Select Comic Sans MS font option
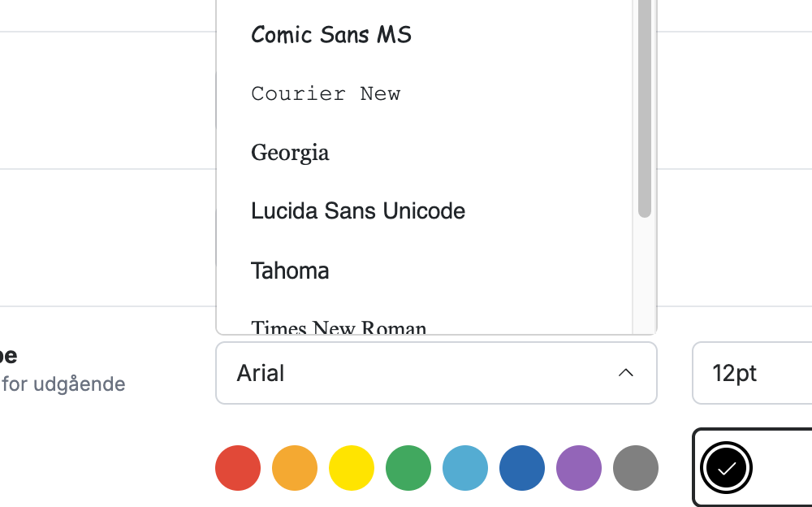Viewport: 812px width, 507px height. tap(424, 35)
